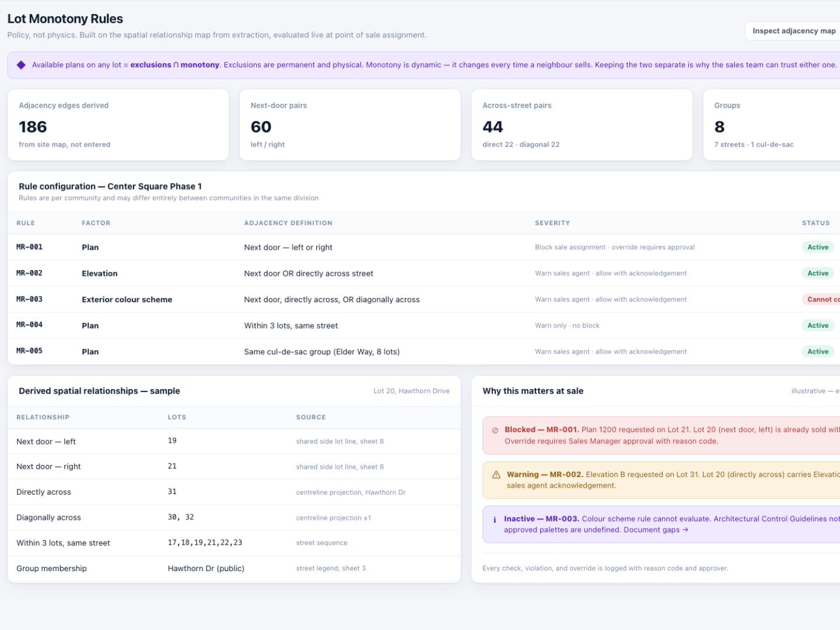Click the Plan factor in the MR-001 row
Image resolution: width=840 pixels, height=630 pixels.
point(90,247)
